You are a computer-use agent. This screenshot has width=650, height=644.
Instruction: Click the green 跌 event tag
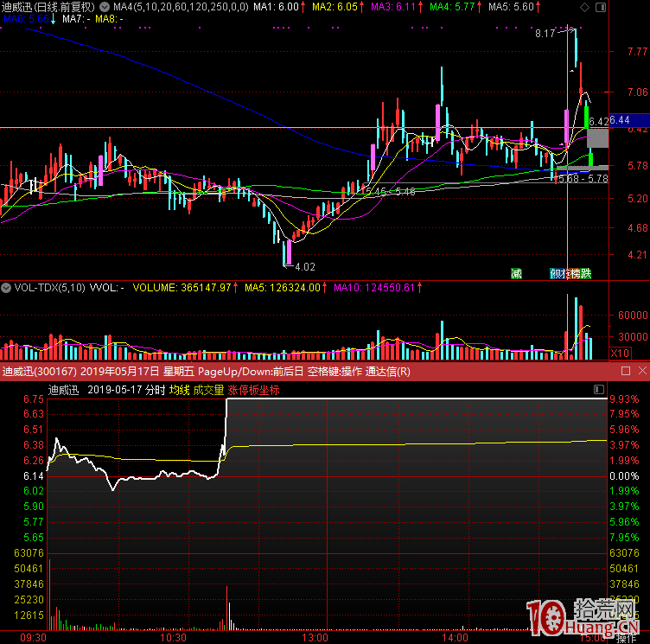pyautogui.click(x=586, y=273)
